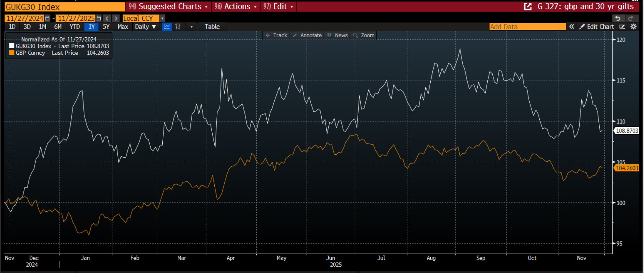Image resolution: width=644 pixels, height=273 pixels.
Task: Open the end date calendar picker
Action: (x=99, y=18)
